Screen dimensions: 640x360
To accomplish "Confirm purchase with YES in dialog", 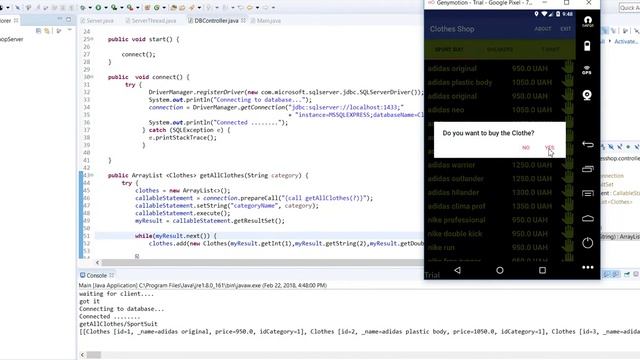I will coord(549,147).
